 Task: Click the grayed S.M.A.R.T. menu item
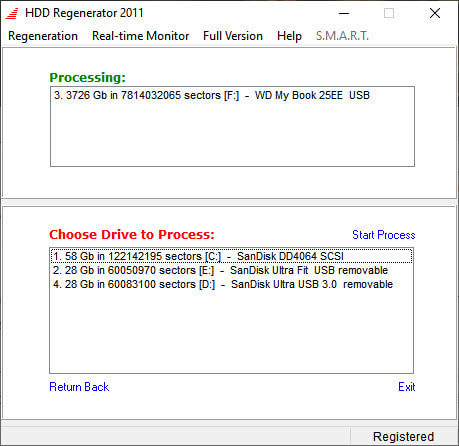click(x=342, y=36)
